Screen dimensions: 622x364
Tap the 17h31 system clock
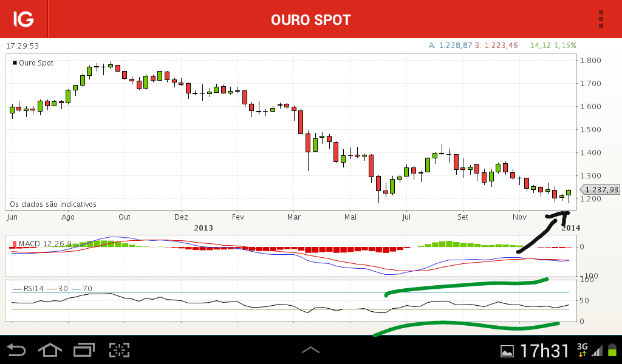point(544,351)
